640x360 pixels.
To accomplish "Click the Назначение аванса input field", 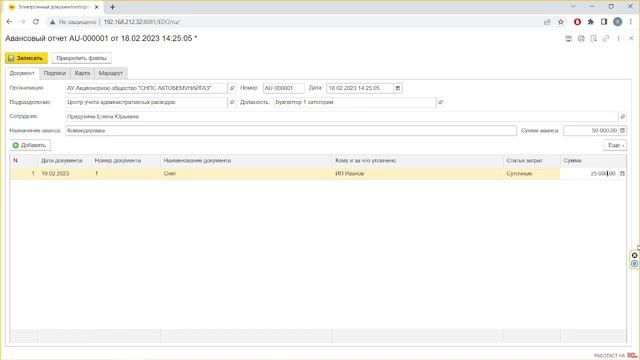I will point(291,131).
